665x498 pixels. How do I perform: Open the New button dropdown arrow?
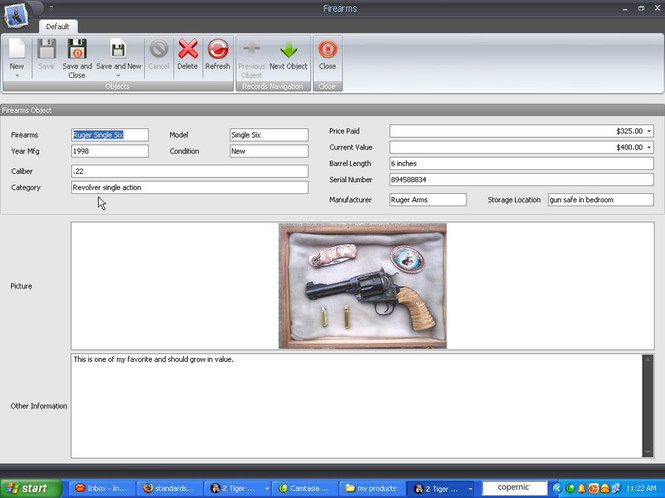(17, 76)
